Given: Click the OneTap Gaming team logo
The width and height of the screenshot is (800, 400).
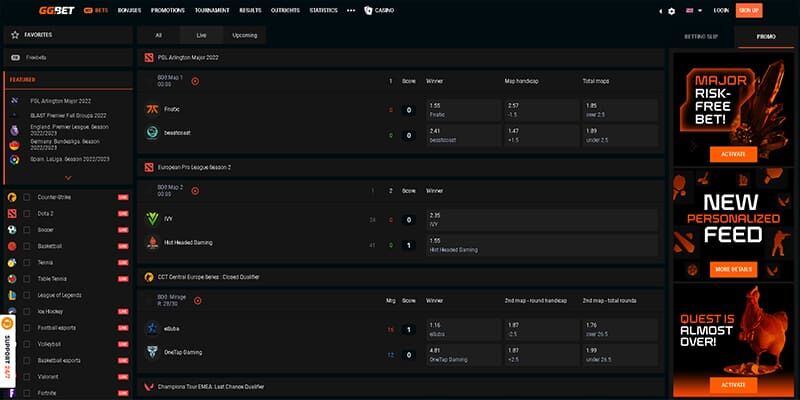Looking at the screenshot, I should point(153,353).
